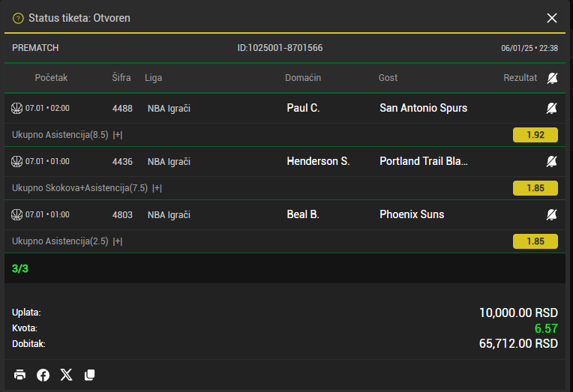Click the 1.85 odds for Henderson S.
The height and width of the screenshot is (392, 573).
pos(535,188)
